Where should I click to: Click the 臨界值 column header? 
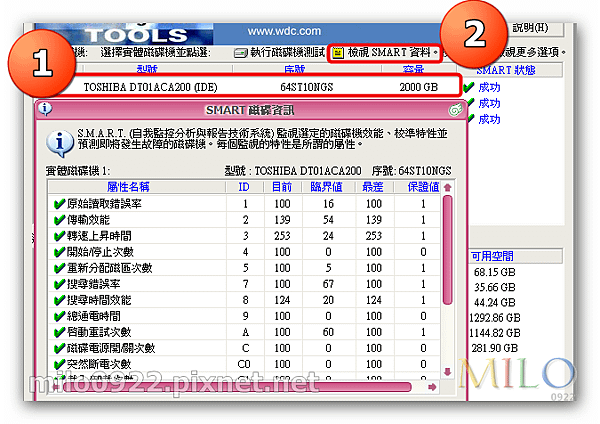pos(328,187)
